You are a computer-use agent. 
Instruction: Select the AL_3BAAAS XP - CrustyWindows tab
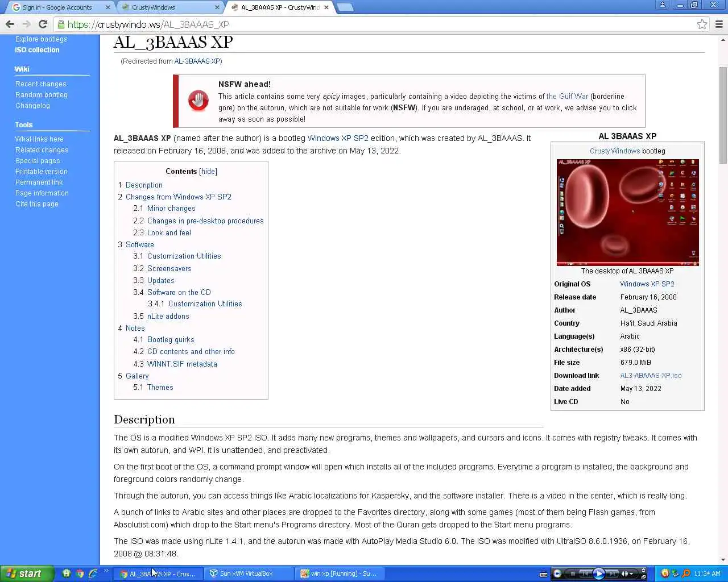[280, 7]
